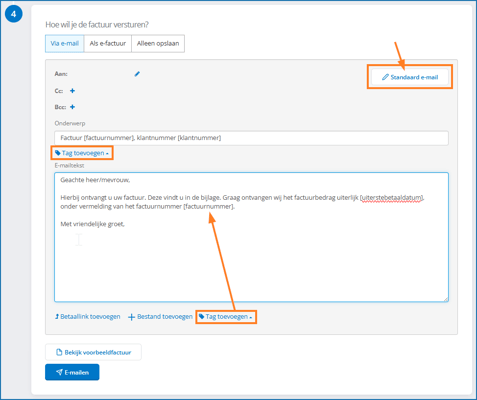Add a Bcc recipient with the plus icon
477x400 pixels.
coord(72,107)
